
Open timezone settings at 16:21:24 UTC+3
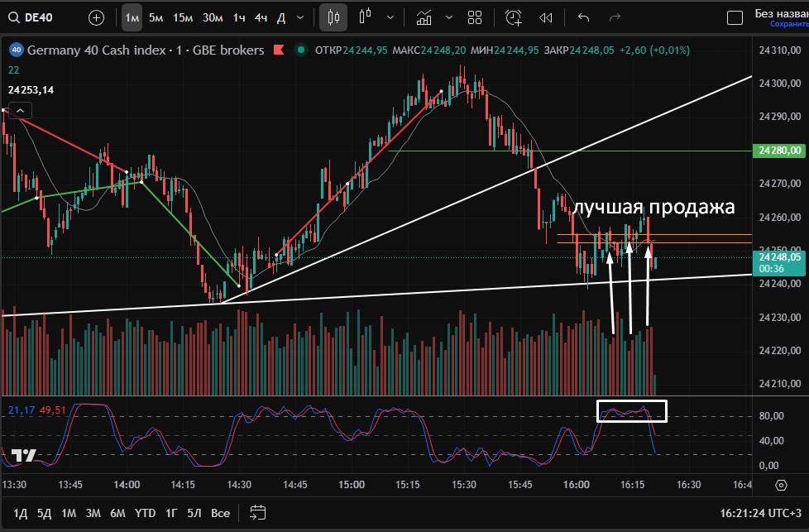(x=759, y=513)
